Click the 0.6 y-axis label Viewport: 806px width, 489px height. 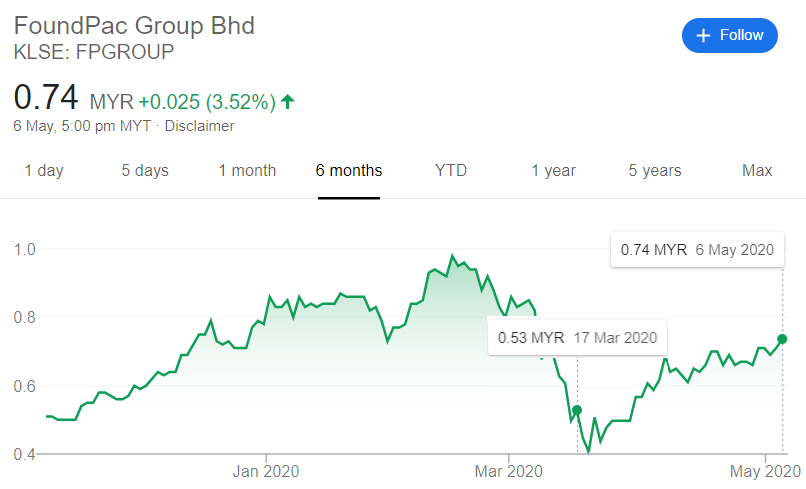(25, 386)
